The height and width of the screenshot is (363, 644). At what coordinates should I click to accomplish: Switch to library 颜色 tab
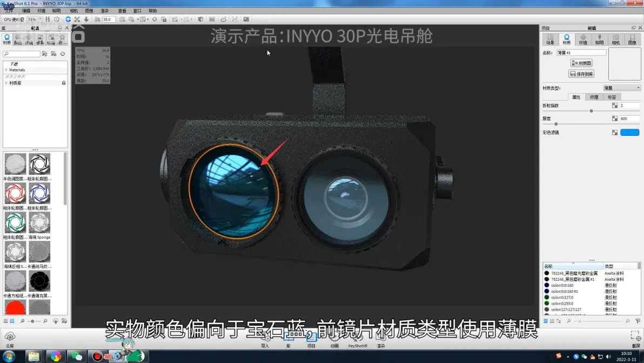click(x=18, y=39)
